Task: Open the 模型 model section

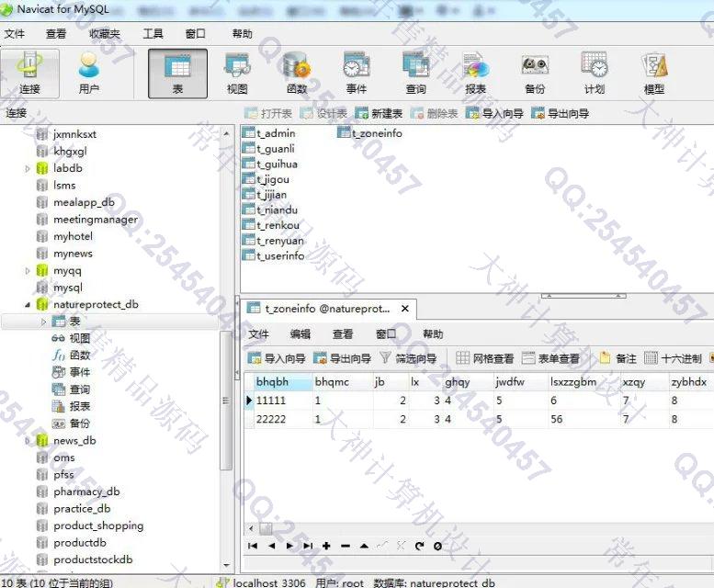Action: (x=654, y=73)
